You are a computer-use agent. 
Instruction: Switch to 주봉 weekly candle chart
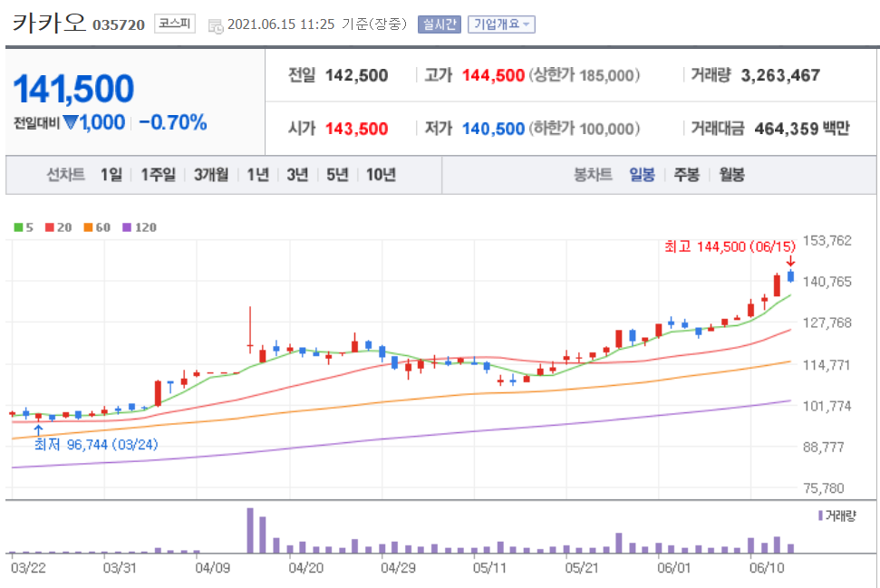coord(686,175)
